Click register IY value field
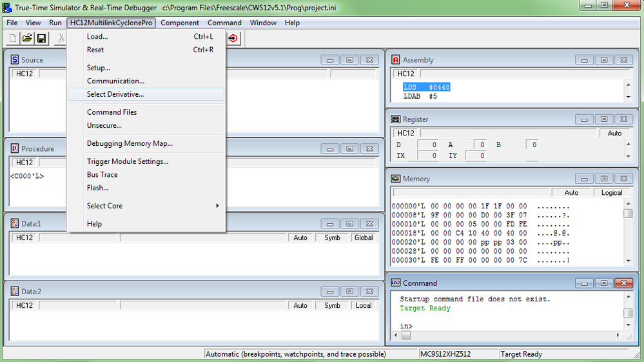The image size is (644, 362). [x=476, y=156]
